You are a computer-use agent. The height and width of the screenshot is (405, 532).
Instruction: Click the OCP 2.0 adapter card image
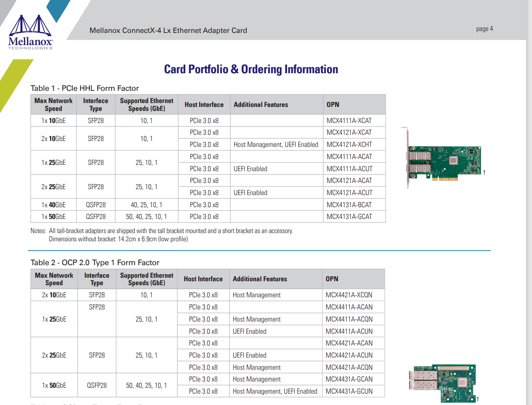(x=443, y=383)
